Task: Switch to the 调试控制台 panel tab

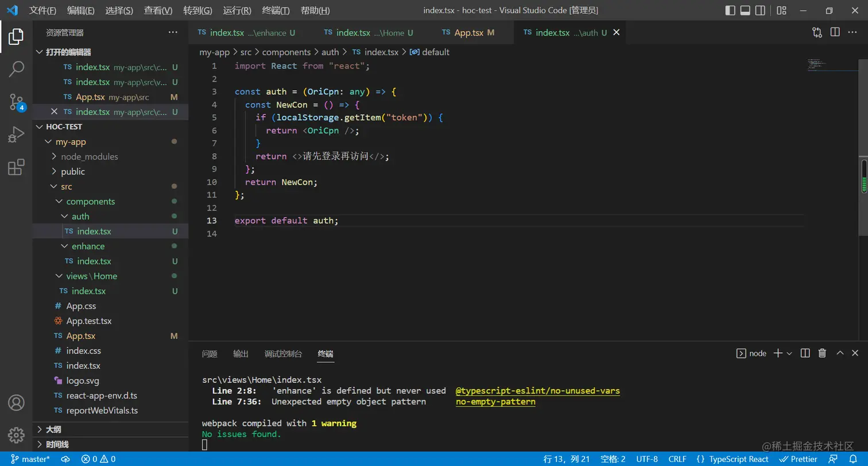Action: tap(283, 353)
